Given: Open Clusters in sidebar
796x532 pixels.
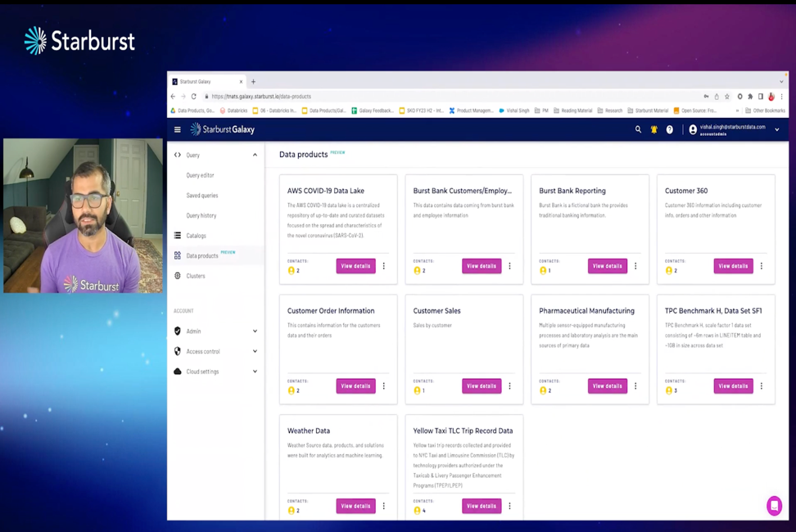Looking at the screenshot, I should click(196, 276).
